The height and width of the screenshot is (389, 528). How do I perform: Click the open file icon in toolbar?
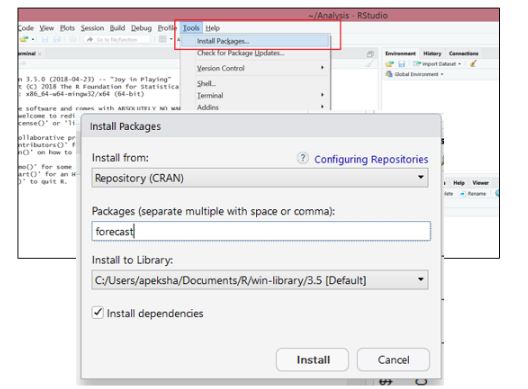pyautogui.click(x=24, y=39)
